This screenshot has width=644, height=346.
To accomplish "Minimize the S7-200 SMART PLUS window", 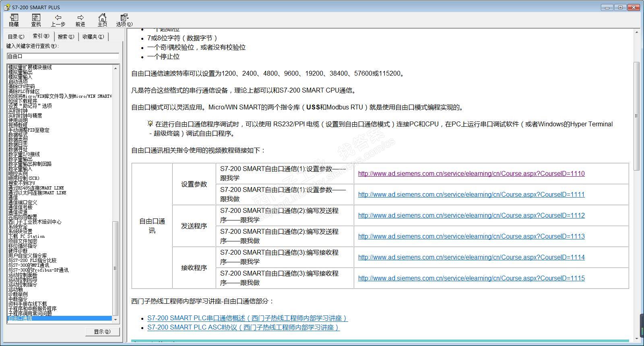I will click(x=607, y=7).
